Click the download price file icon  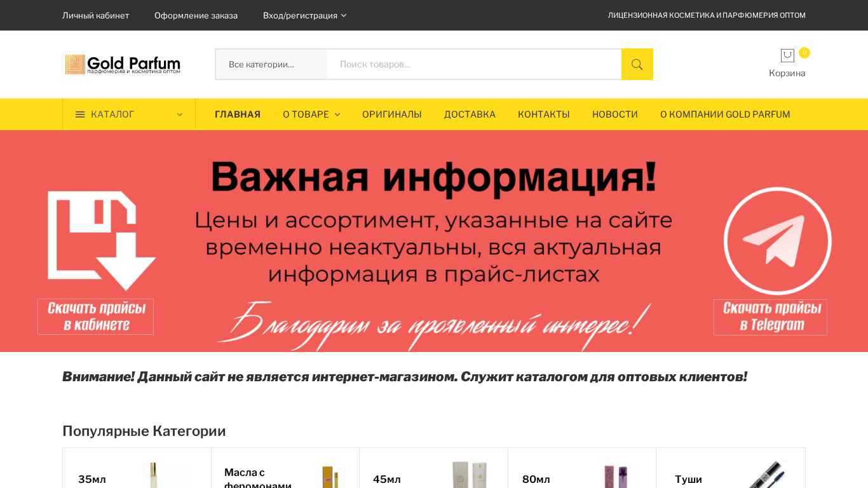(x=102, y=241)
